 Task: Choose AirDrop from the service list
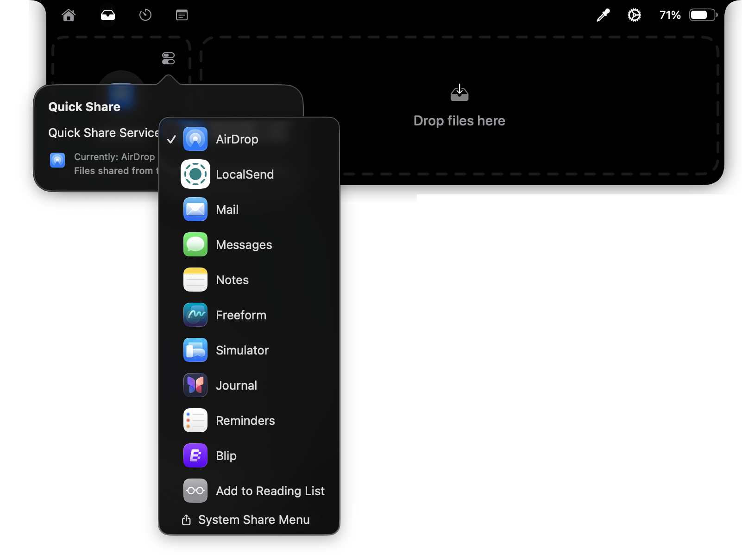click(x=249, y=139)
